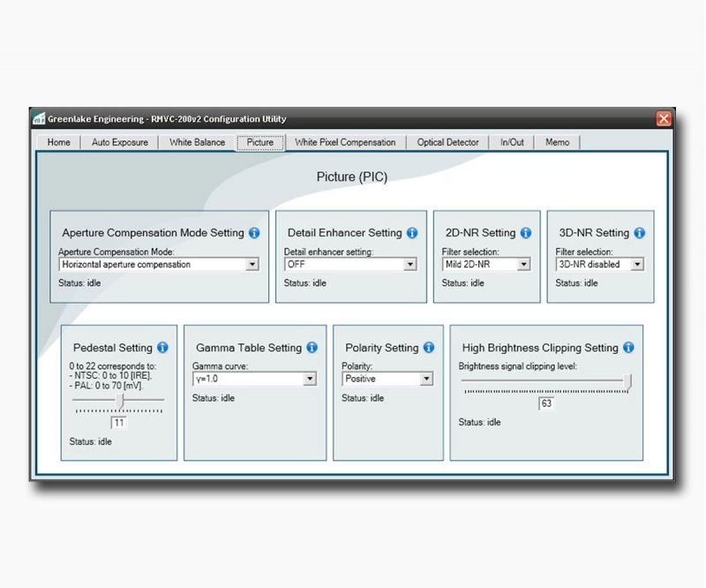The height and width of the screenshot is (588, 706).
Task: Click info icon beside Aperture Compensation Mode Setting
Action: [254, 233]
